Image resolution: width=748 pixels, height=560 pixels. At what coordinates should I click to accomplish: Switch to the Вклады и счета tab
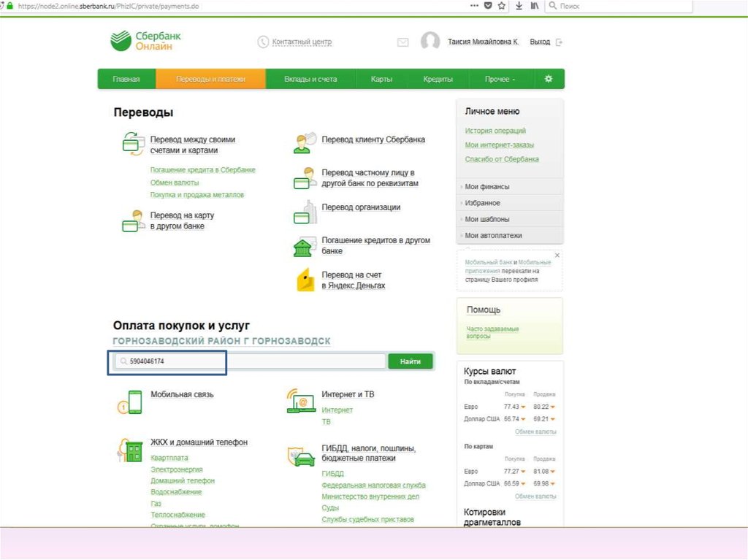pyautogui.click(x=310, y=79)
